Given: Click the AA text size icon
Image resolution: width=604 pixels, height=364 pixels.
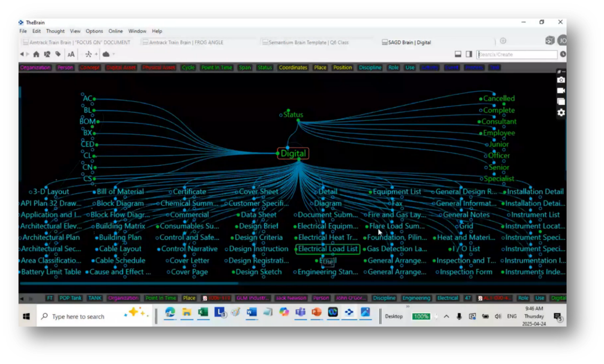Looking at the screenshot, I should tap(71, 54).
